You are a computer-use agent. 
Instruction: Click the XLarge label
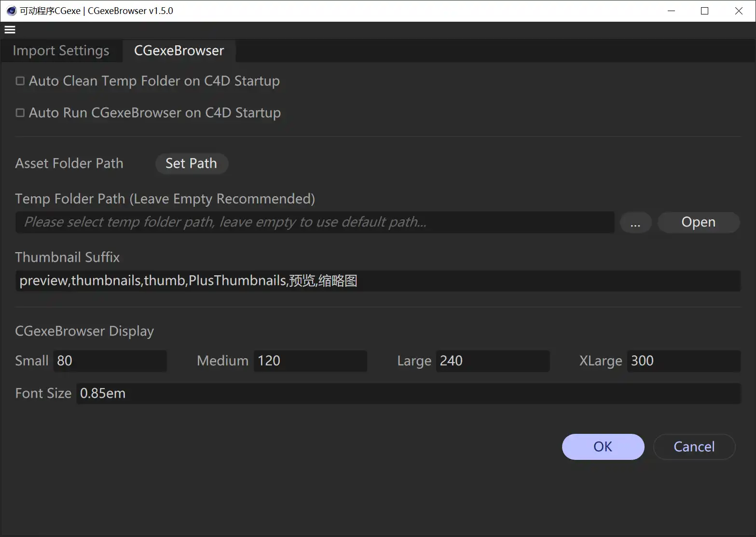pyautogui.click(x=601, y=361)
